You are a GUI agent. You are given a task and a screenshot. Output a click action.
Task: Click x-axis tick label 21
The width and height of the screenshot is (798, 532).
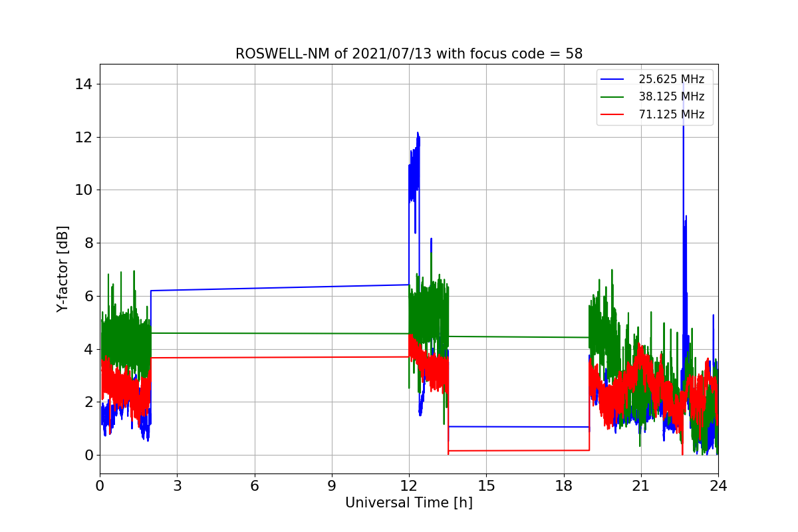(641, 485)
